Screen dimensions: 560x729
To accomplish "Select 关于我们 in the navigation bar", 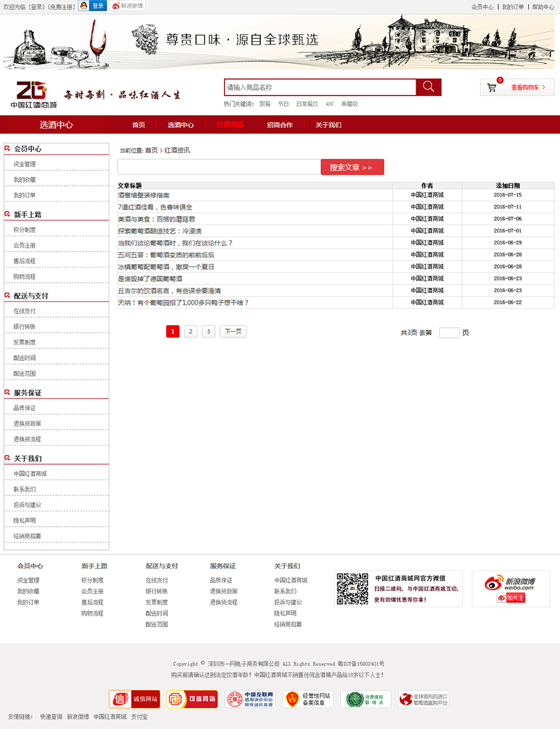I will tap(328, 125).
